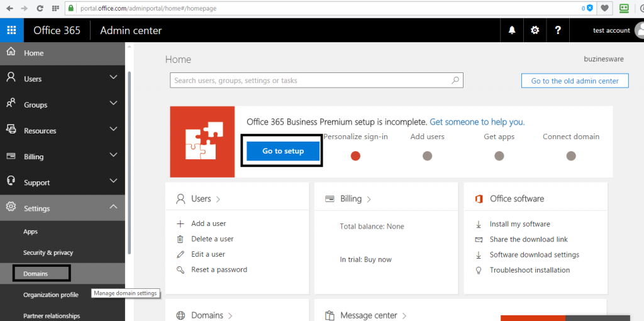The height and width of the screenshot is (321, 644).
Task: Open the help question mark
Action: [x=557, y=30]
